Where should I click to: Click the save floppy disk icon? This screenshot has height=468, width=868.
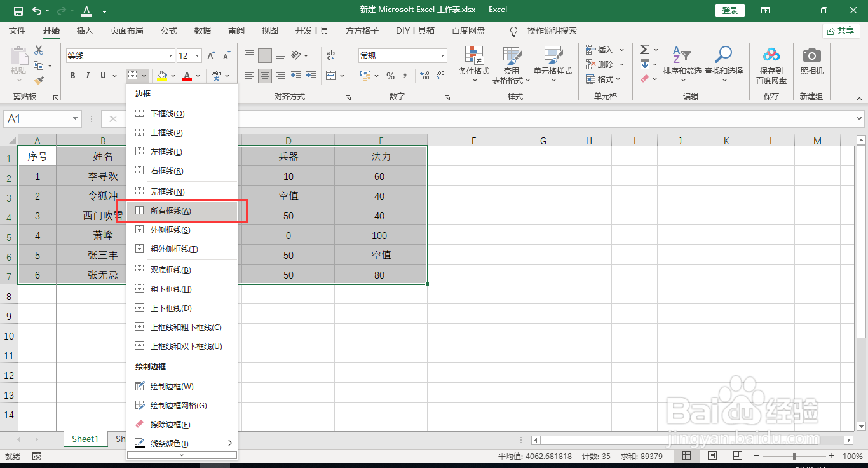(18, 11)
